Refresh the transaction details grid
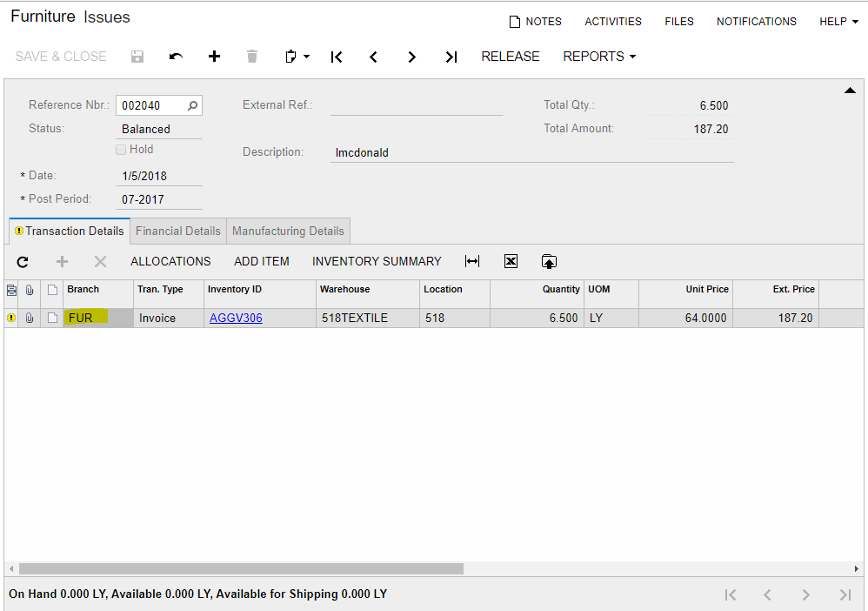This screenshot has height=611, width=868. pyautogui.click(x=23, y=261)
